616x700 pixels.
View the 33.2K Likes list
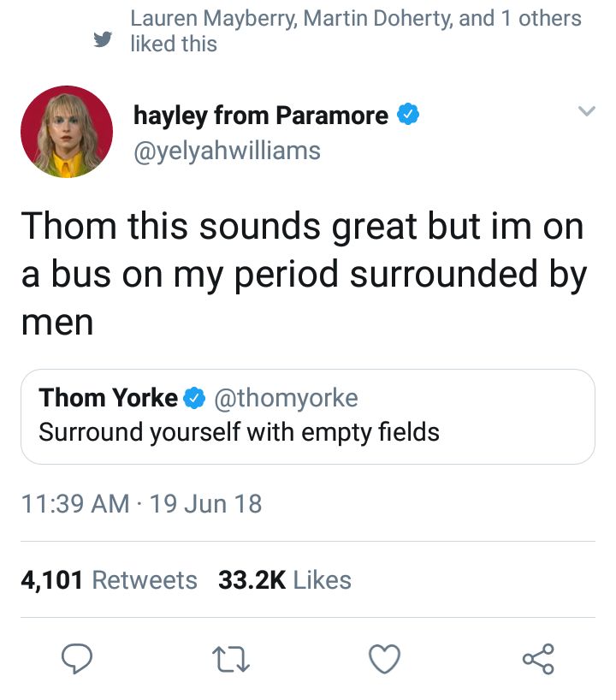point(285,580)
